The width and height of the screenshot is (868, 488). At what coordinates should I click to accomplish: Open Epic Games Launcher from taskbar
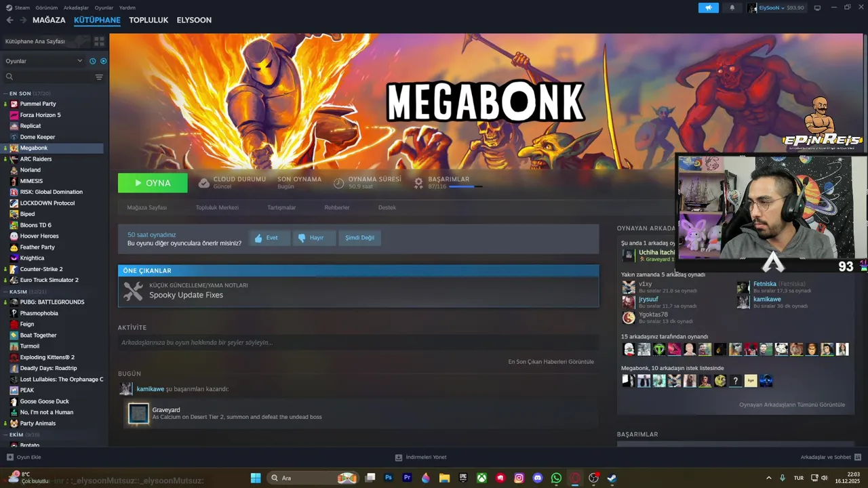pyautogui.click(x=463, y=478)
